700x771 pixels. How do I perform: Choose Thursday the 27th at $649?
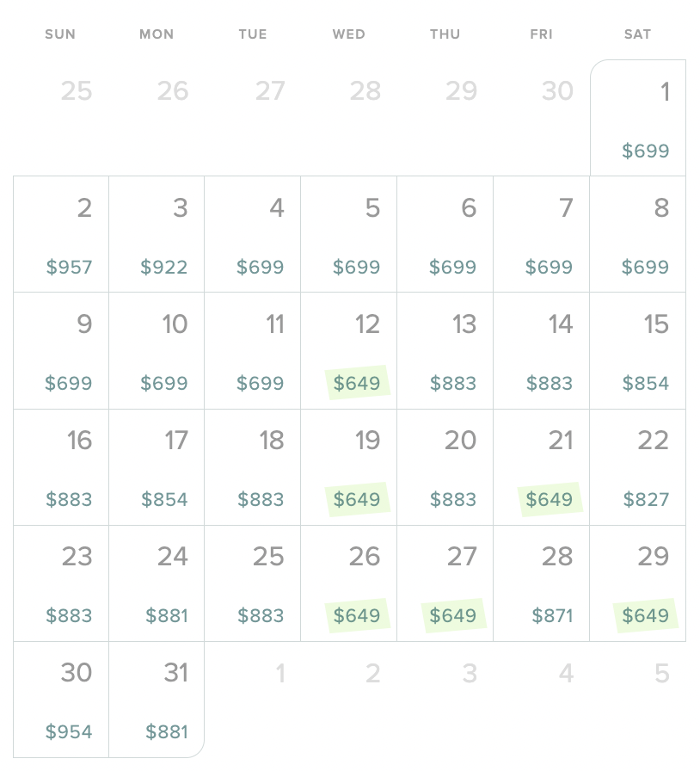click(x=445, y=583)
